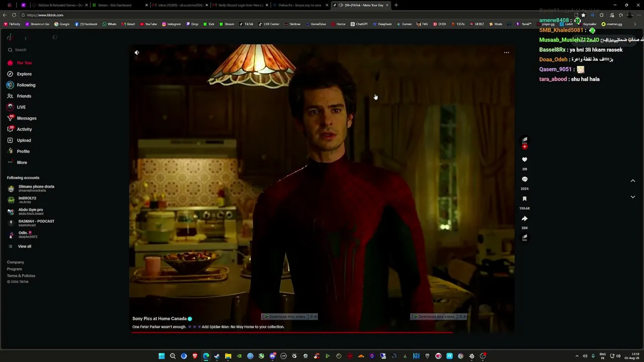The height and width of the screenshot is (362, 644).
Task: Expand the Company footer section
Action: 16,262
